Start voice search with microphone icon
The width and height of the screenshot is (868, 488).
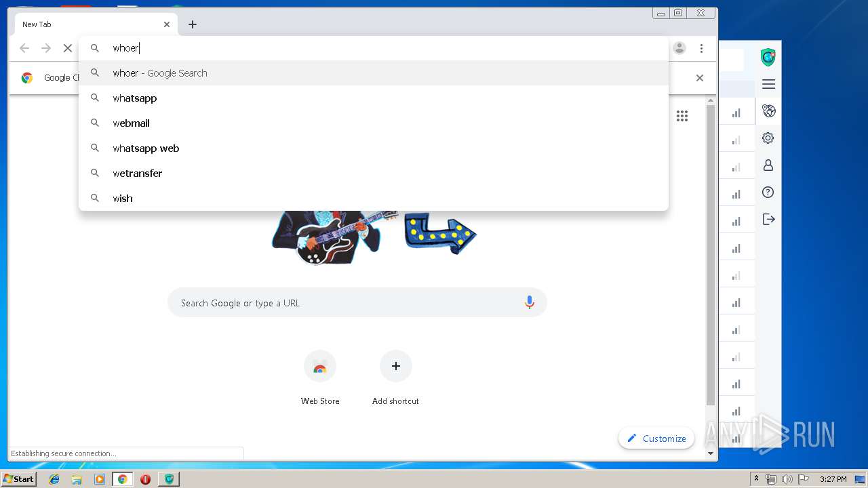pos(530,303)
